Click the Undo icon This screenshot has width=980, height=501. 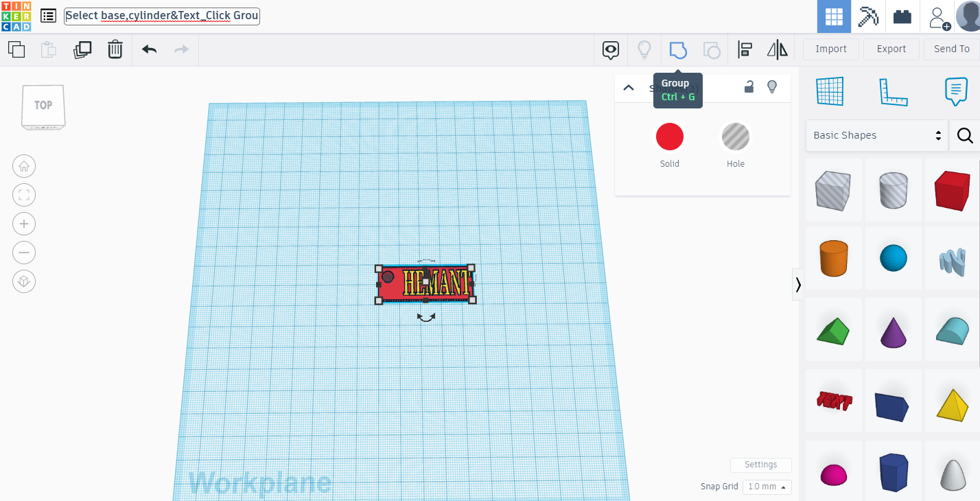click(x=148, y=49)
